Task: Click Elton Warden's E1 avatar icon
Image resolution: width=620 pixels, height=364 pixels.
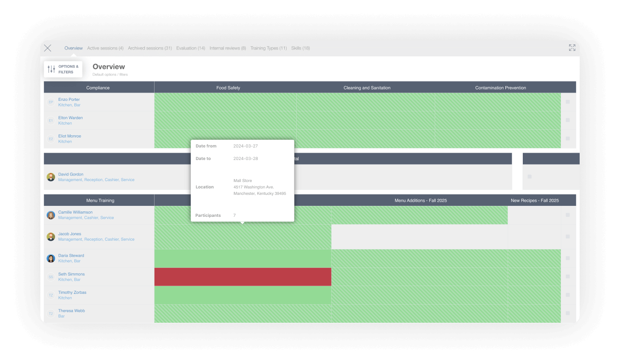Action: point(51,121)
